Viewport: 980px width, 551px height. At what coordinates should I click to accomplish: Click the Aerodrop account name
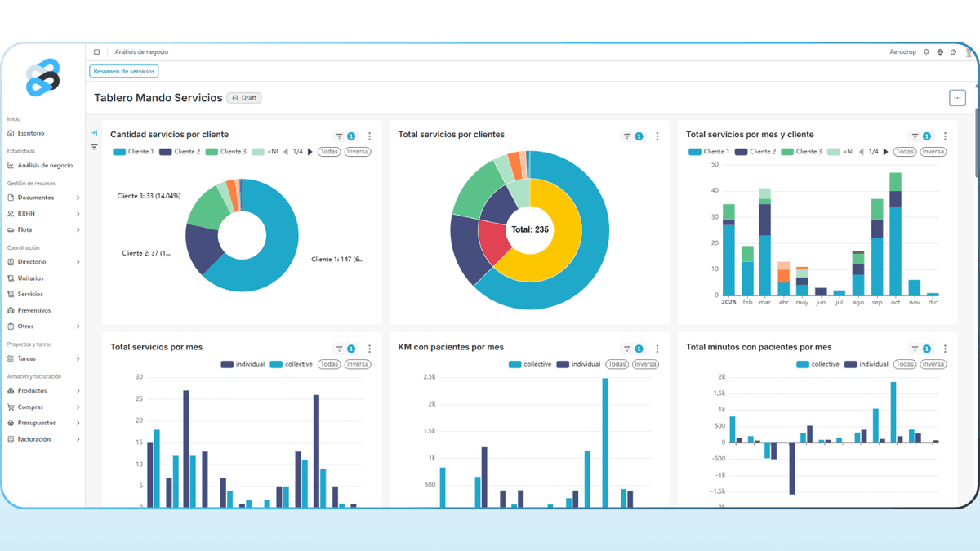click(x=902, y=51)
